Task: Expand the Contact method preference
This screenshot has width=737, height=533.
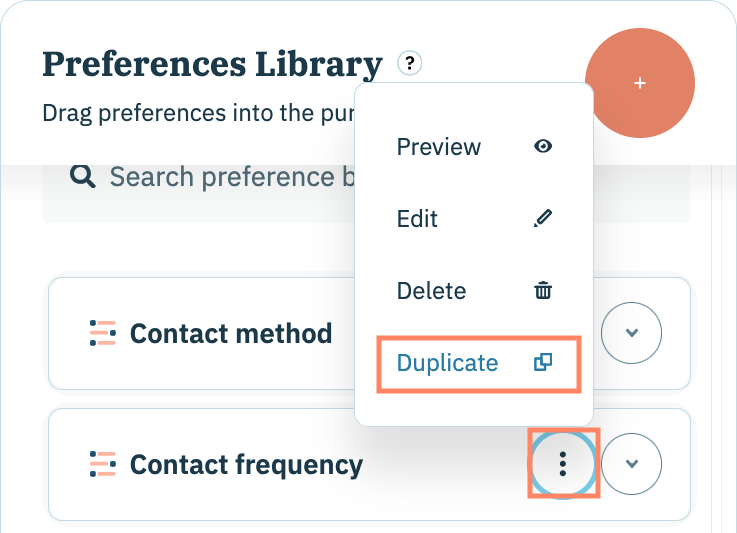Action: click(x=632, y=333)
